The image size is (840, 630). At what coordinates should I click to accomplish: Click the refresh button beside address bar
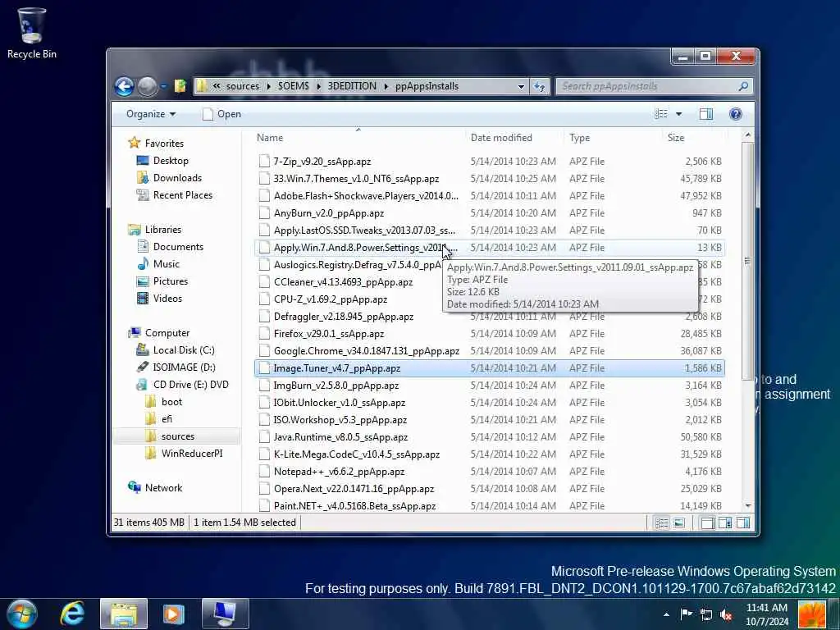coord(540,86)
